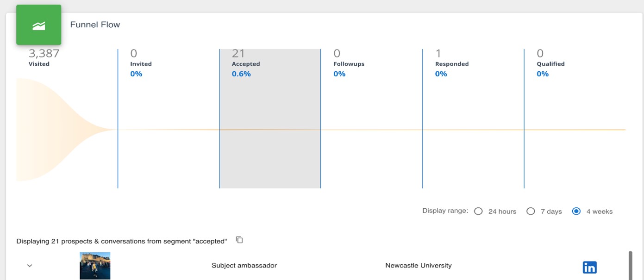Open the LinkedIn profile icon
644x280 pixels.
coord(589,267)
